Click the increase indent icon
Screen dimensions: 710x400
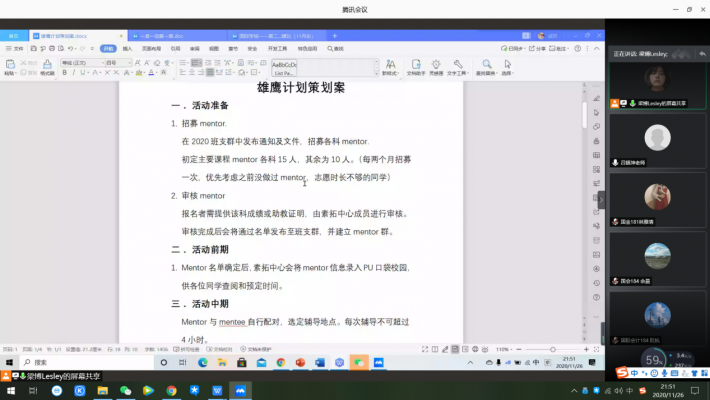pyautogui.click(x=217, y=63)
